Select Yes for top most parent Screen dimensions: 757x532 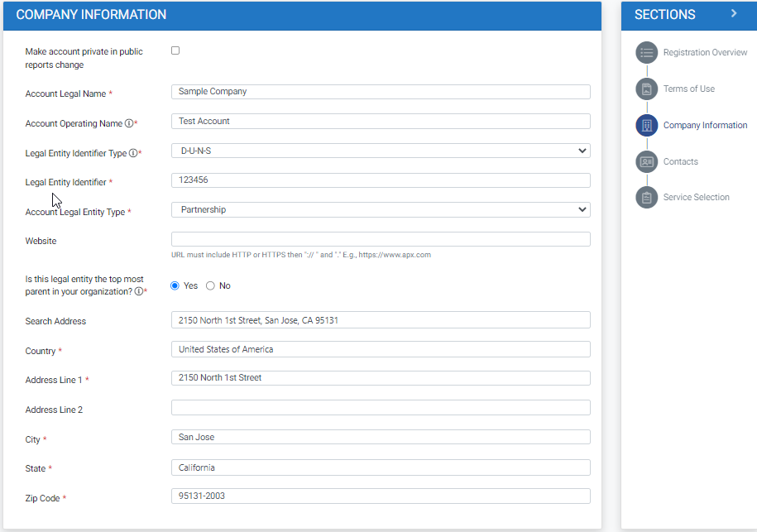tap(175, 285)
